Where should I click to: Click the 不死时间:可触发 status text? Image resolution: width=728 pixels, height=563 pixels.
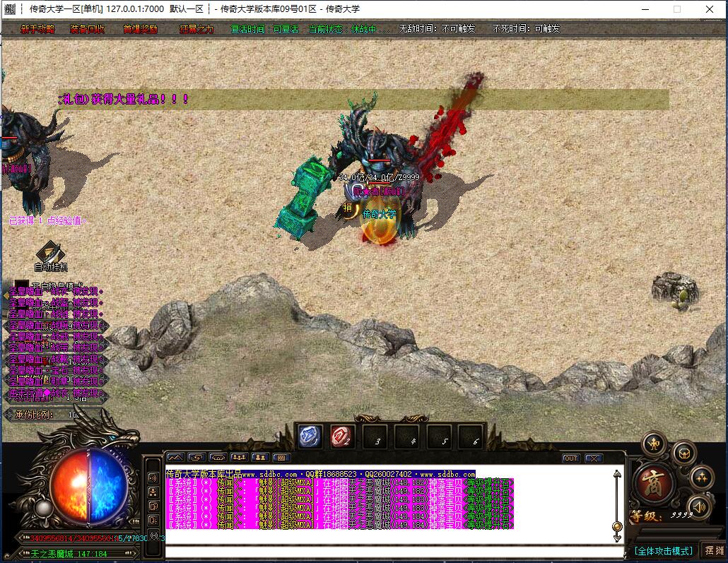pos(526,29)
